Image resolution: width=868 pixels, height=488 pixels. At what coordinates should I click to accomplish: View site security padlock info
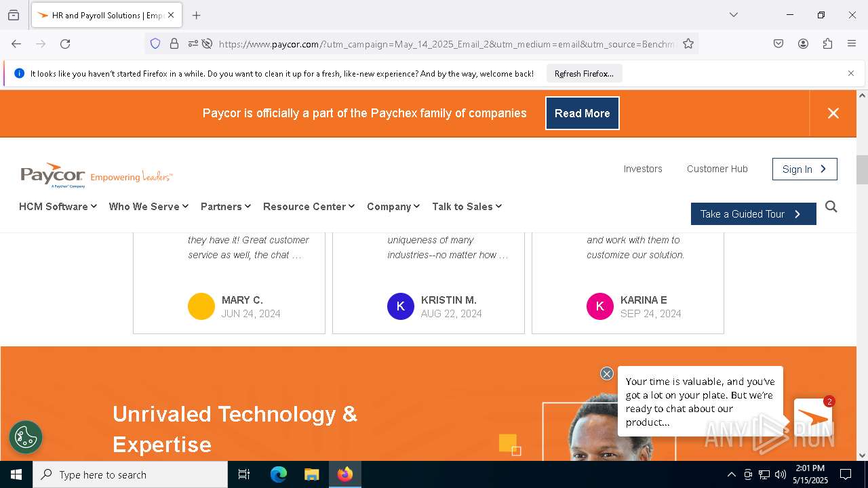(174, 43)
